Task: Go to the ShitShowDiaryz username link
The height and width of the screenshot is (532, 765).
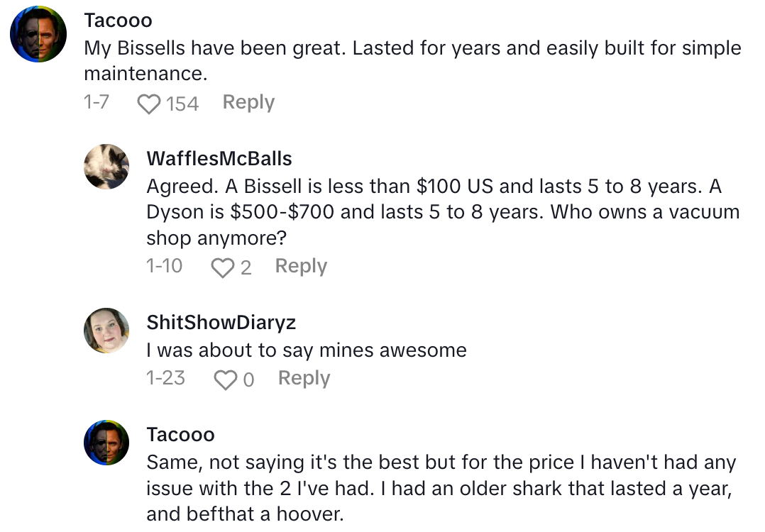Action: pos(221,323)
